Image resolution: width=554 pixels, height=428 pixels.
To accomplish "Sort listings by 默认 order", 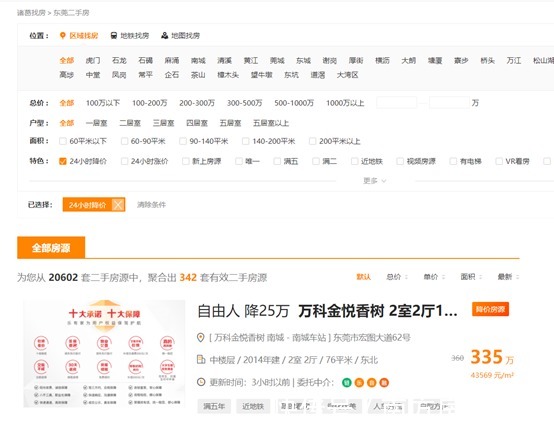I will click(x=364, y=277).
